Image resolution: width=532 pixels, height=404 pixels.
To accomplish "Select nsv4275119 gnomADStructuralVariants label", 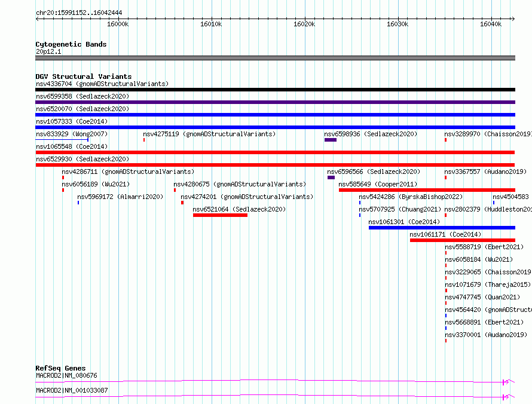I will tap(209, 134).
